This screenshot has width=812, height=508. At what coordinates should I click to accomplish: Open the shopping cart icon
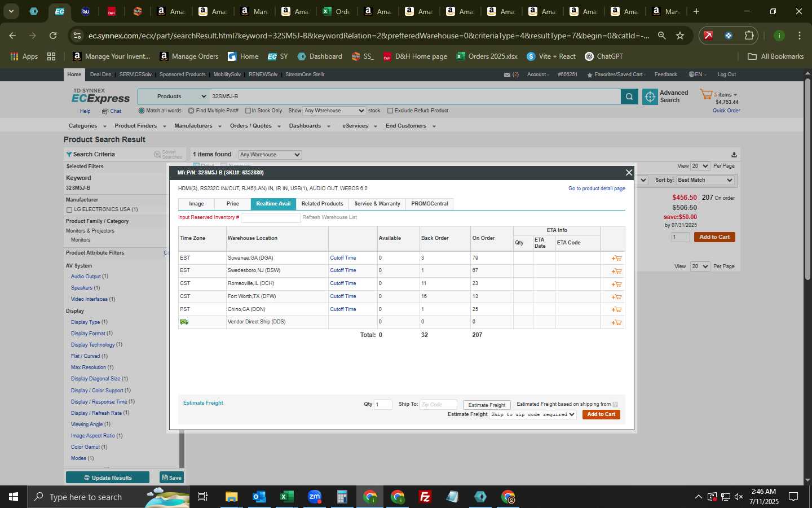(706, 95)
